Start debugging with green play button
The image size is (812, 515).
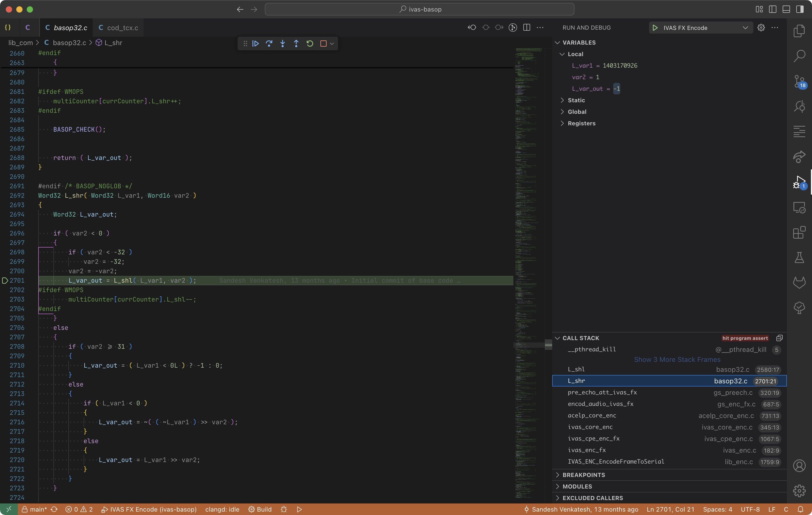[x=655, y=28]
